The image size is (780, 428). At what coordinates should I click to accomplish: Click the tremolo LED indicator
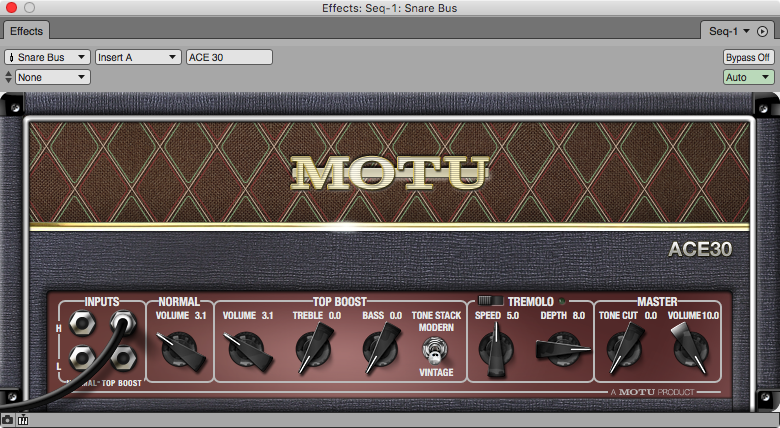click(562, 301)
